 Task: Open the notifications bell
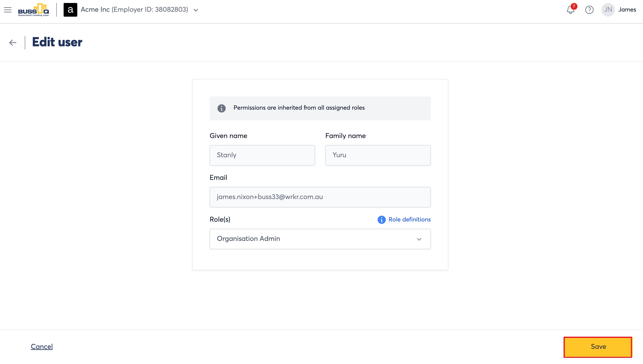(570, 10)
